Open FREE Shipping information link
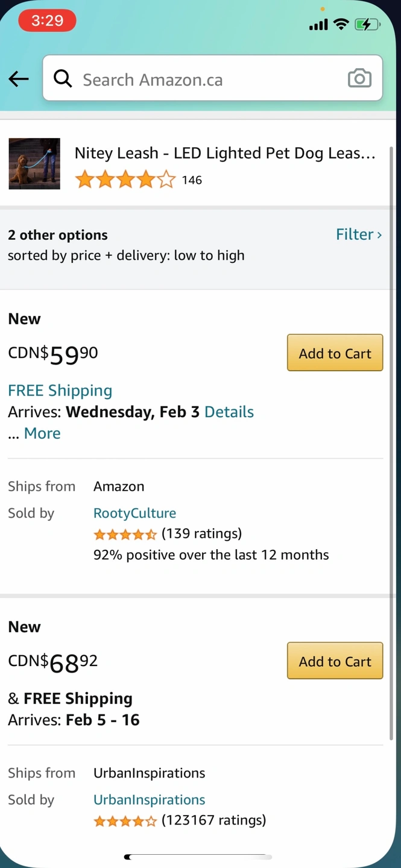 (60, 391)
